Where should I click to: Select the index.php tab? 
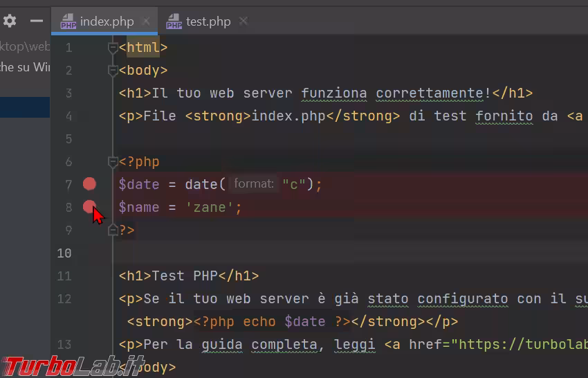click(106, 21)
